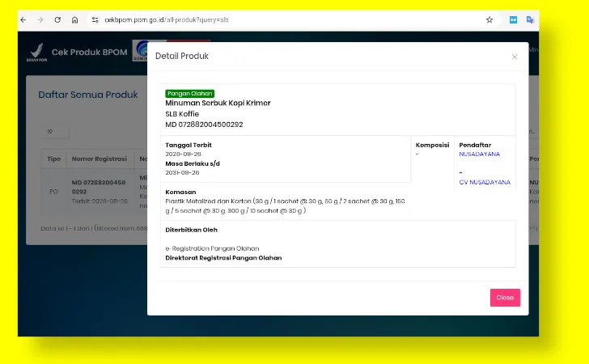Click the Komposisi label
This screenshot has height=364, width=589.
pos(432,145)
